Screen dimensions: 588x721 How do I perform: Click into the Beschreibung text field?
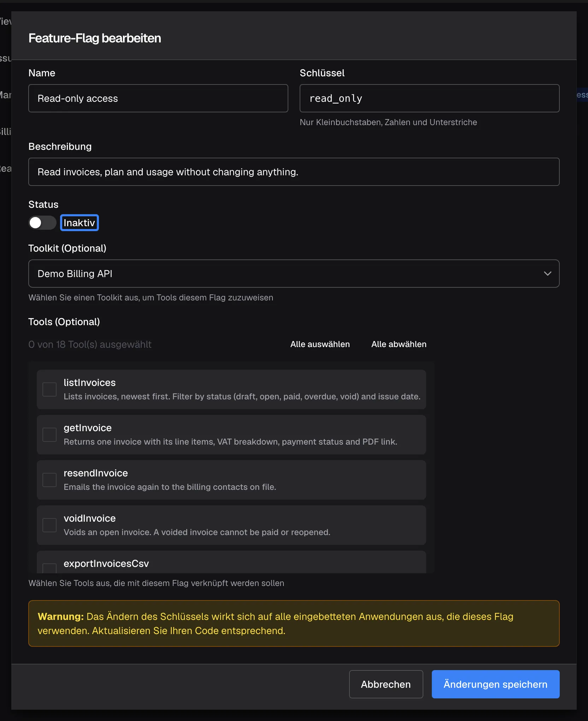click(294, 172)
